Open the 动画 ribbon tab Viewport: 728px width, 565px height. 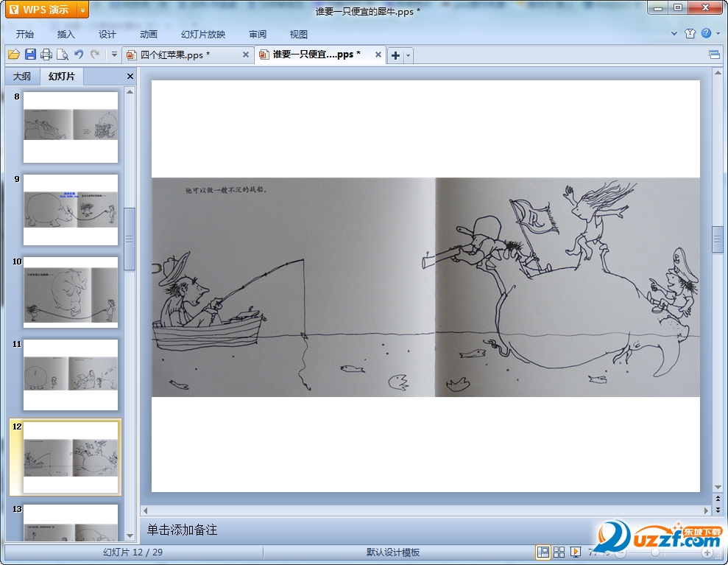pyautogui.click(x=149, y=34)
